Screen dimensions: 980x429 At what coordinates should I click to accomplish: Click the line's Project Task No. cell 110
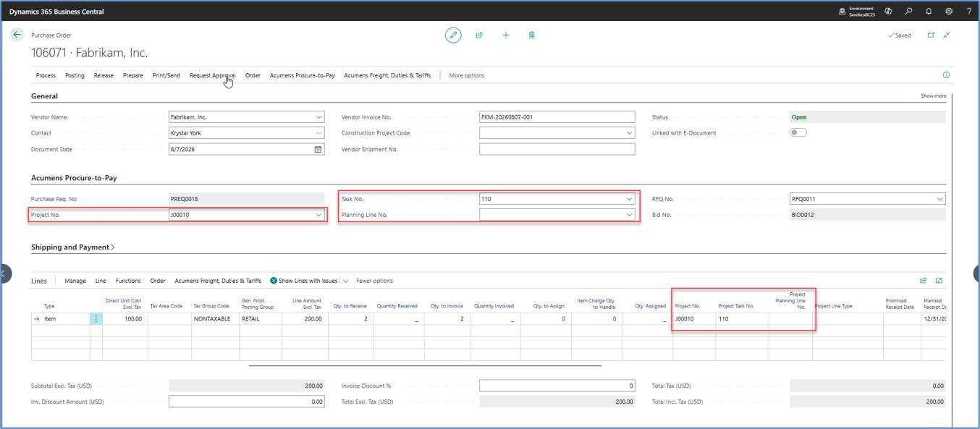743,318
